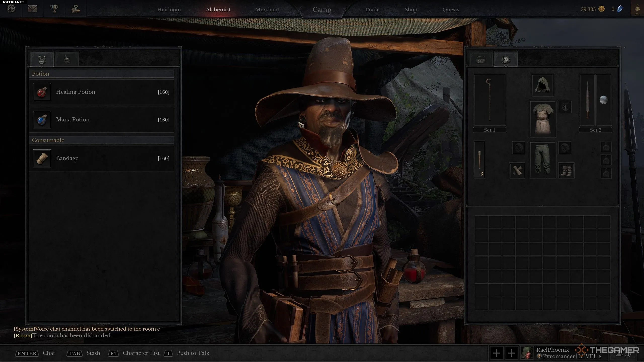Screen dimensions: 644x362
Task: Open the trophy leaderboard icon
Action: click(x=54, y=9)
